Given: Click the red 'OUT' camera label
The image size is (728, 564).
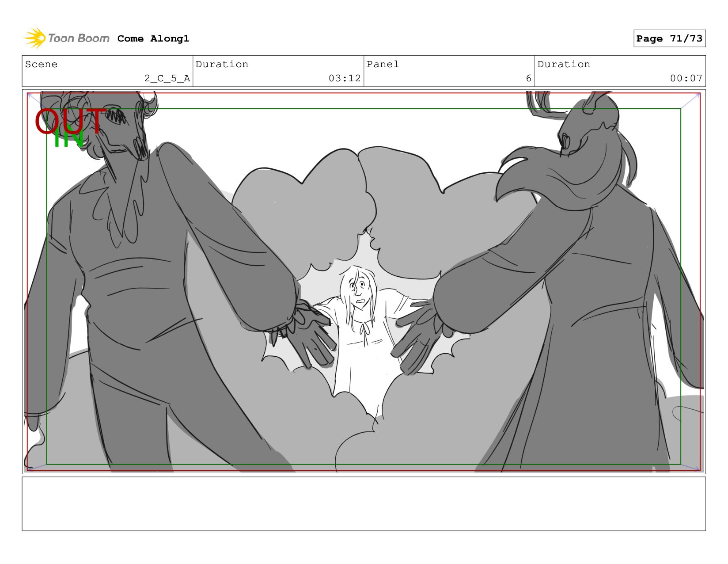Looking at the screenshot, I should point(71,121).
